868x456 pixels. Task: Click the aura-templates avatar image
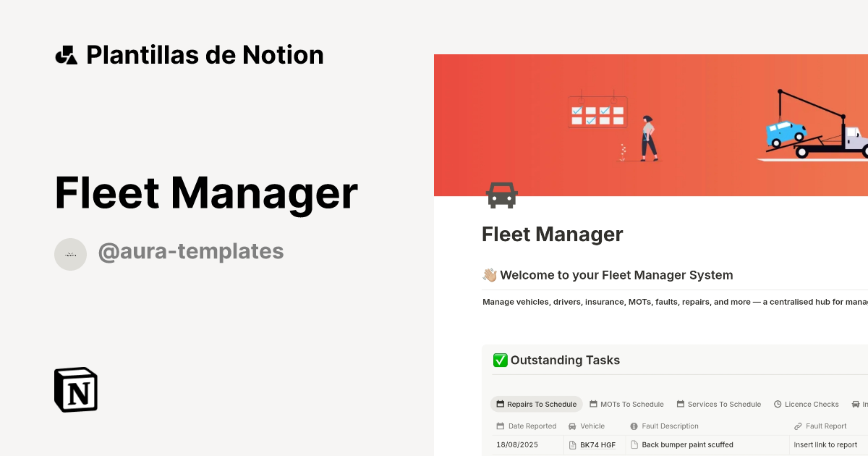pos(70,254)
